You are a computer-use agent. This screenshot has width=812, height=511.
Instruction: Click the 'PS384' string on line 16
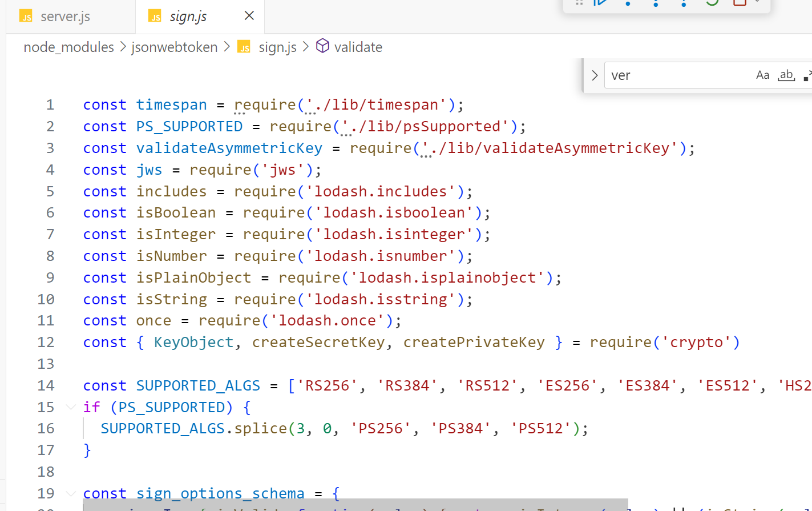[461, 429]
